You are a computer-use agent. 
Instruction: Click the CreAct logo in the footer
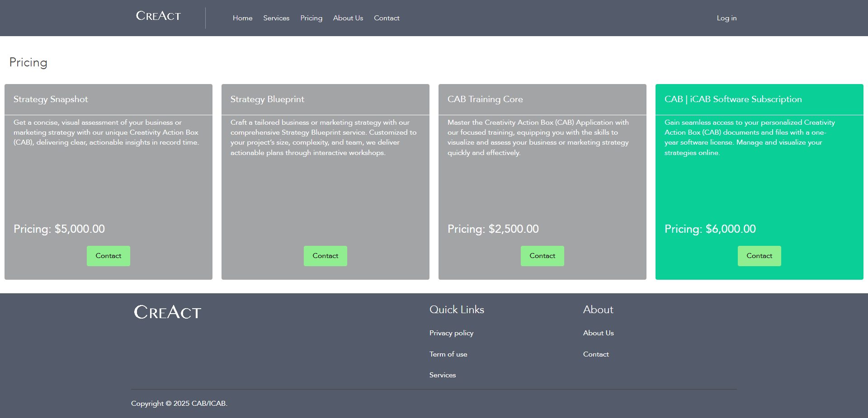coord(167,312)
